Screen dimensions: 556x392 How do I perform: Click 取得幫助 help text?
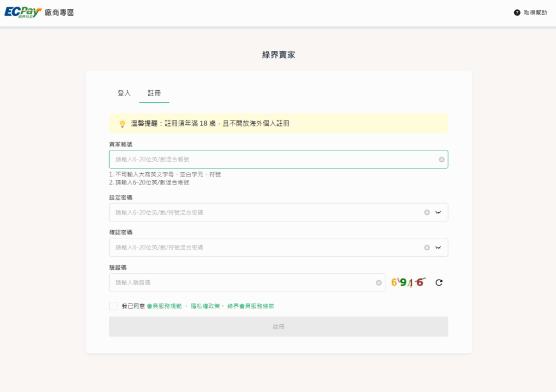535,12
